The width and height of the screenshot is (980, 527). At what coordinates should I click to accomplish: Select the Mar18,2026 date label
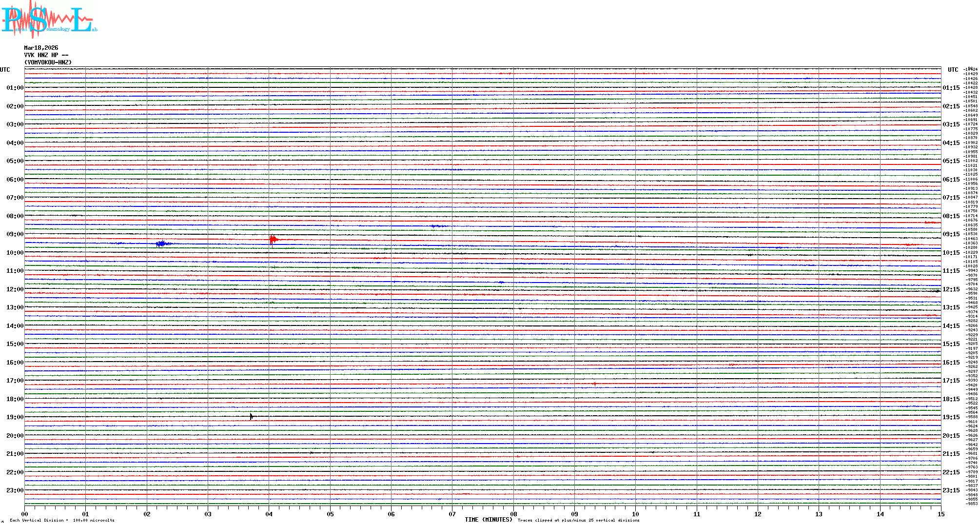coord(41,48)
